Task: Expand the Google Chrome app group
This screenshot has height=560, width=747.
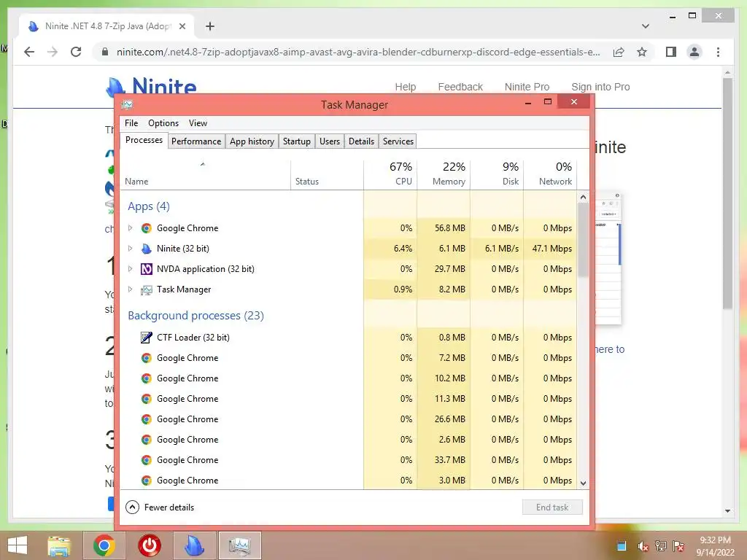Action: click(x=130, y=228)
